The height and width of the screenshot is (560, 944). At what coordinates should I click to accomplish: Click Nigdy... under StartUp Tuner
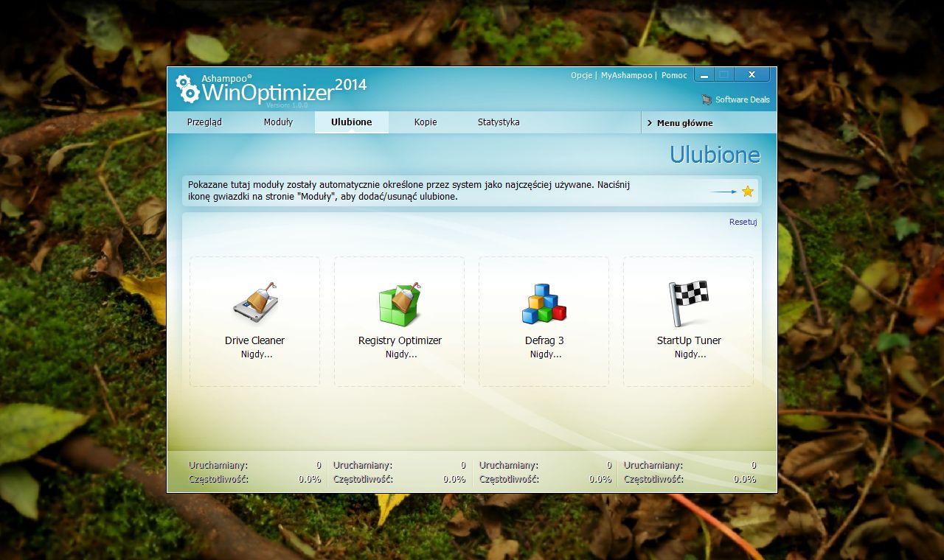[690, 354]
